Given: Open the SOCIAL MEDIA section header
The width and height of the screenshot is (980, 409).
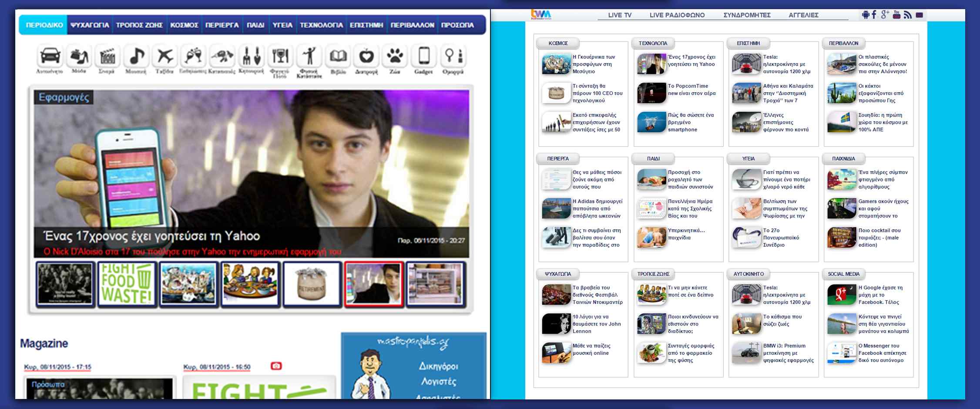Looking at the screenshot, I should point(844,274).
